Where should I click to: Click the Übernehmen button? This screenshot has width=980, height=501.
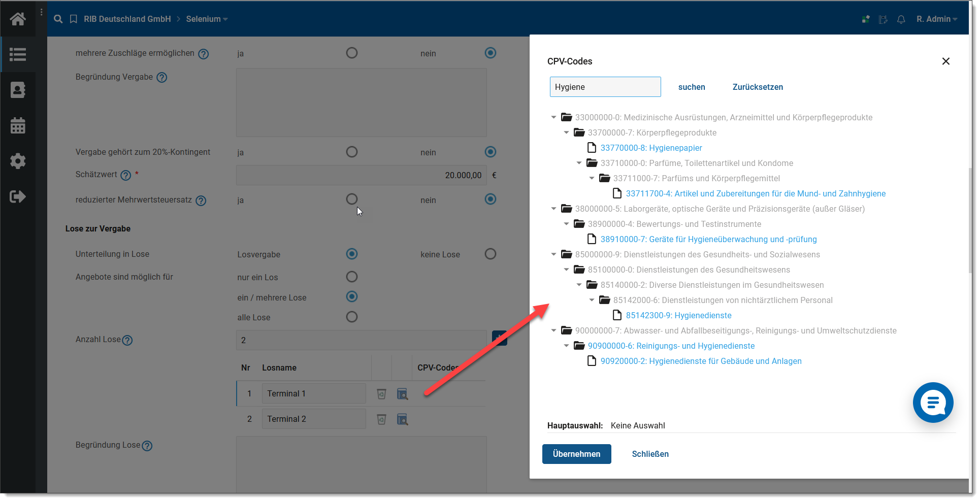coord(576,454)
